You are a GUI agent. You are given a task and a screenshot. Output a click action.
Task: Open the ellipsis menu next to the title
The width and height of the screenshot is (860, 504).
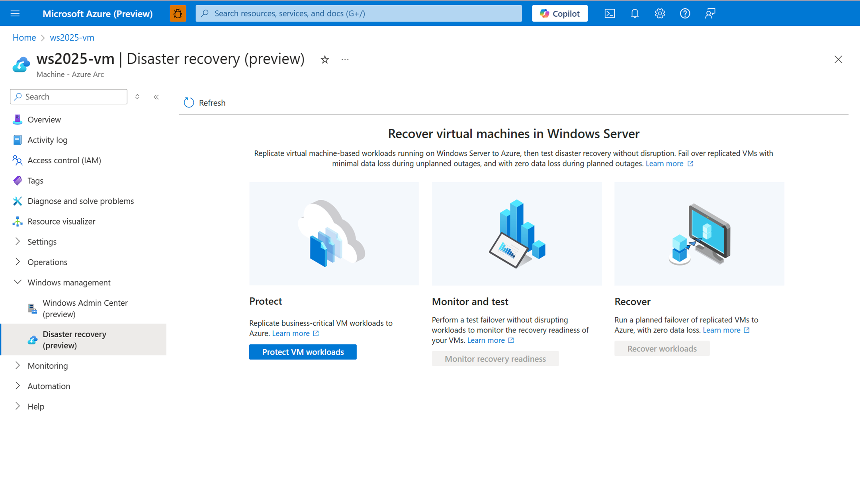pos(345,59)
